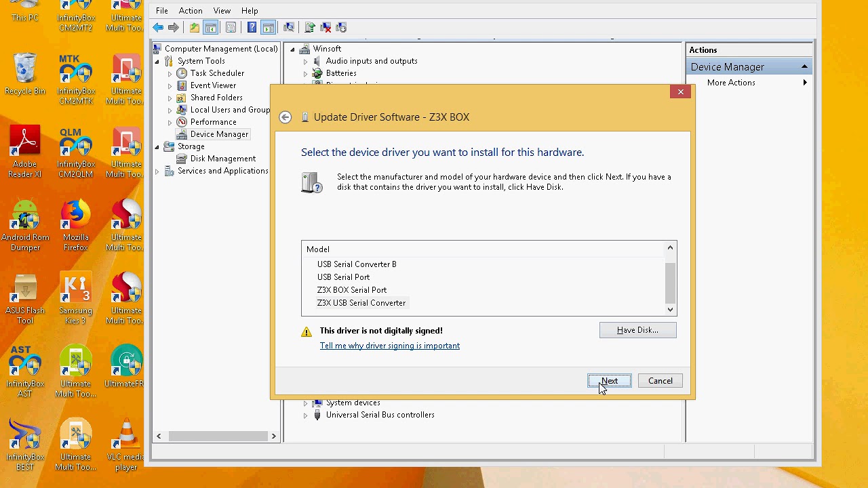Expand Local Users and Groups node
The height and width of the screenshot is (488, 868).
(170, 110)
